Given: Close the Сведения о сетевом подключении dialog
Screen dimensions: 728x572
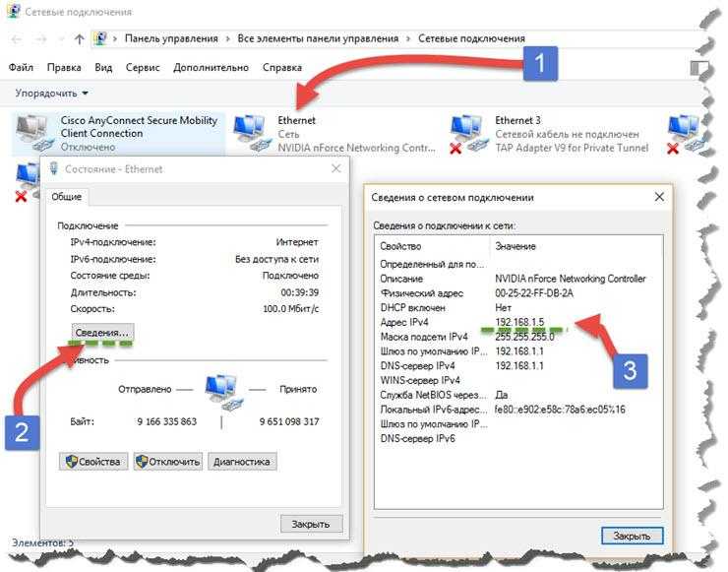Looking at the screenshot, I should pyautogui.click(x=659, y=197).
